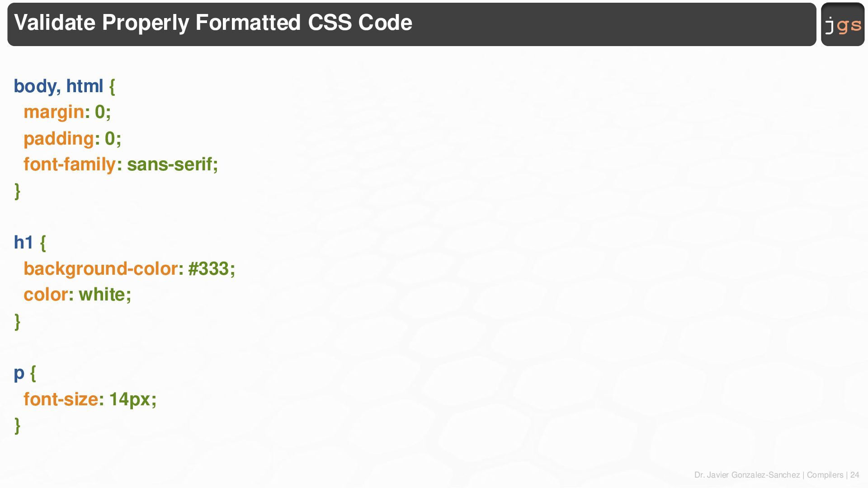Click the footer 'Dr. Javier Gonzalez-Sanchez | Compilers | 24'

point(777,475)
